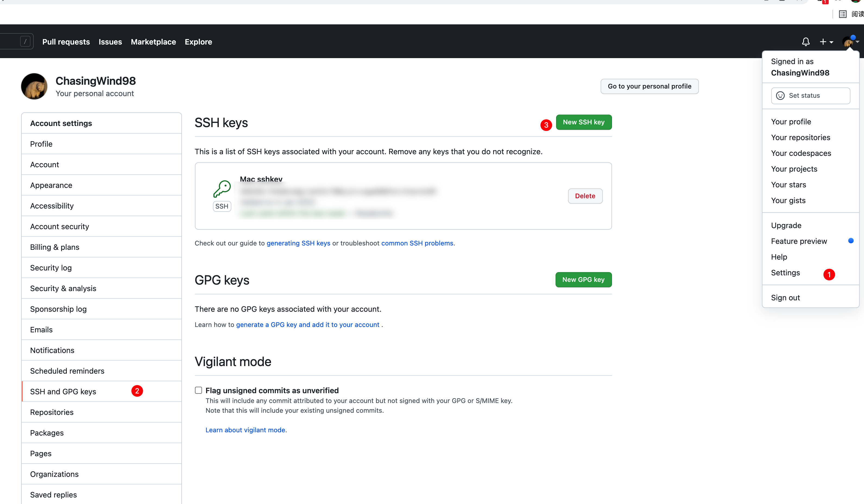864x504 pixels.
Task: Click the reading list icon in browser
Action: pos(842,14)
